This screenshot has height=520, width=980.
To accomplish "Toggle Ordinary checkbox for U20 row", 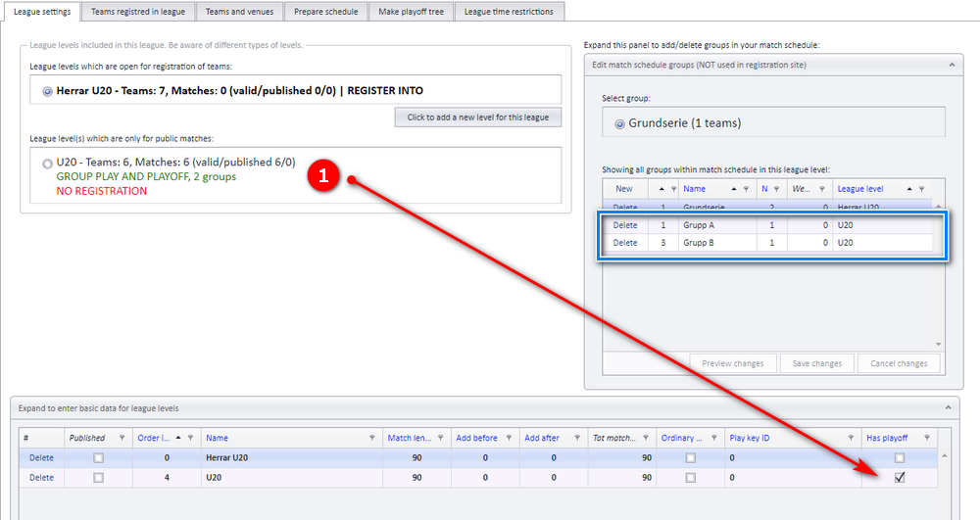I will click(690, 478).
